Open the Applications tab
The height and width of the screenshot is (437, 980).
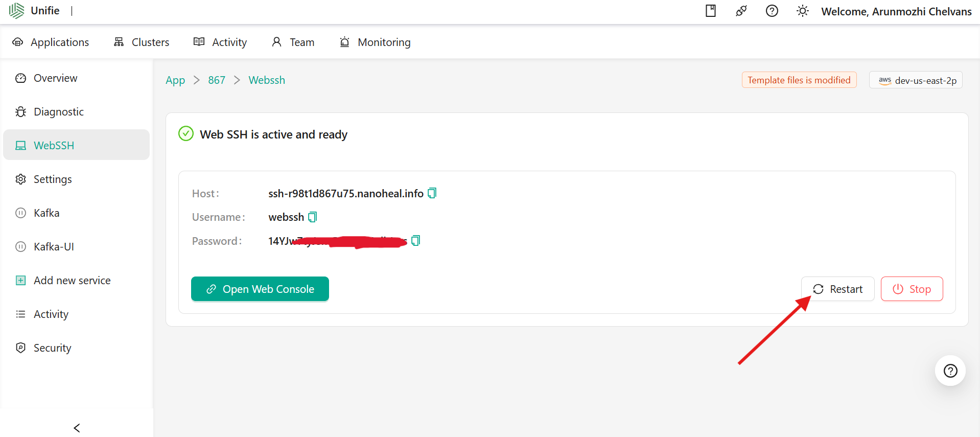pyautogui.click(x=51, y=42)
